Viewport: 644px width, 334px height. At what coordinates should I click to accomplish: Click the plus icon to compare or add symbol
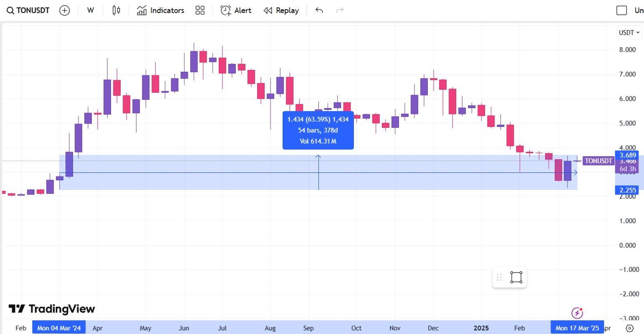(64, 10)
